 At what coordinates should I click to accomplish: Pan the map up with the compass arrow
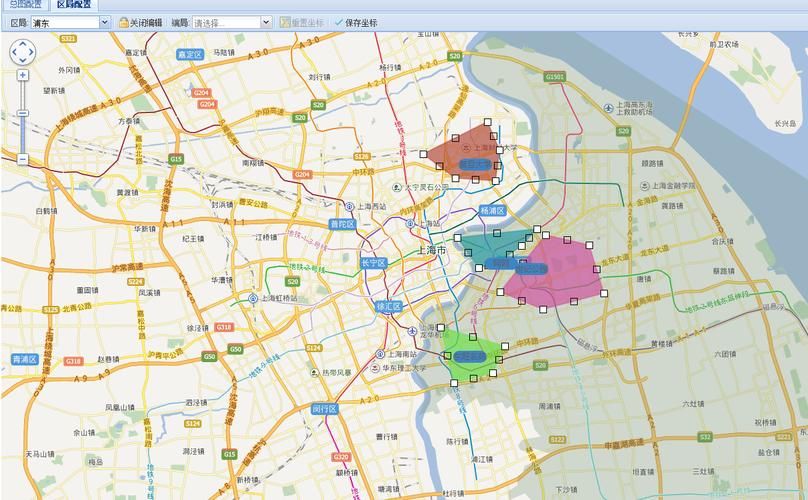point(22,41)
